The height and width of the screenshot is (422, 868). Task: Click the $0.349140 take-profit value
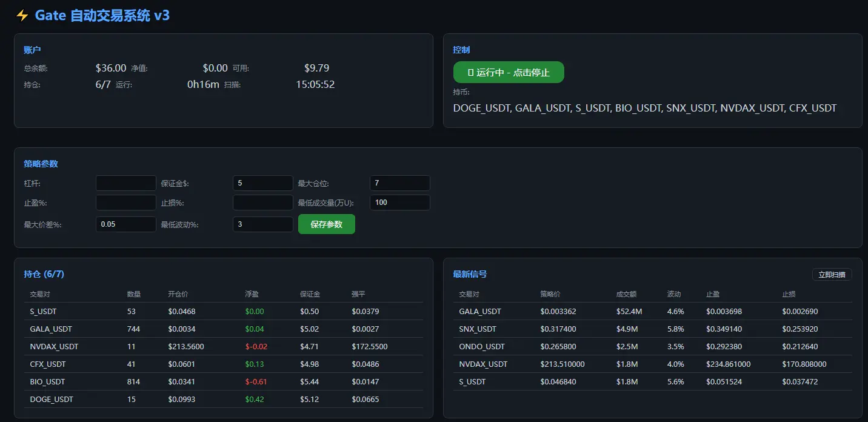[724, 329]
